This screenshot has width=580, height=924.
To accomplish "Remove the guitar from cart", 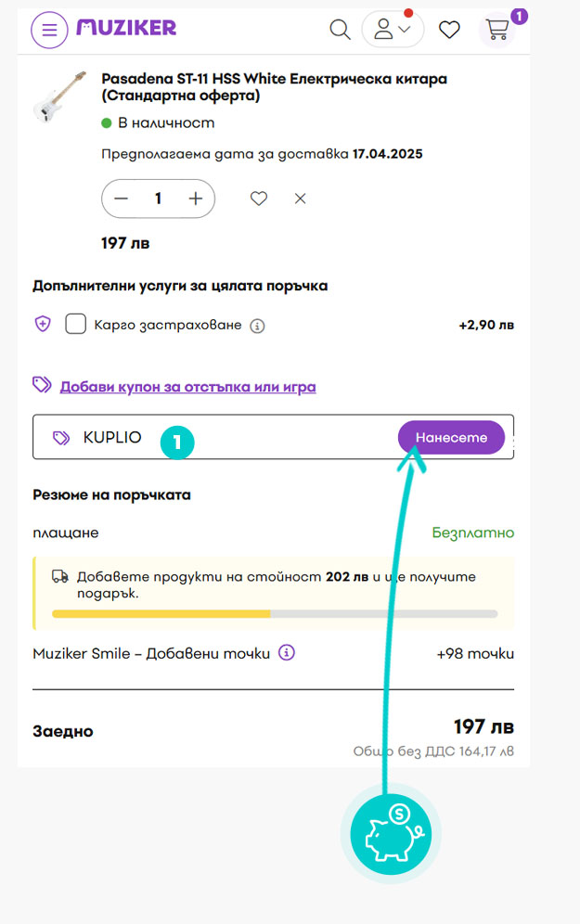I will click(x=300, y=199).
